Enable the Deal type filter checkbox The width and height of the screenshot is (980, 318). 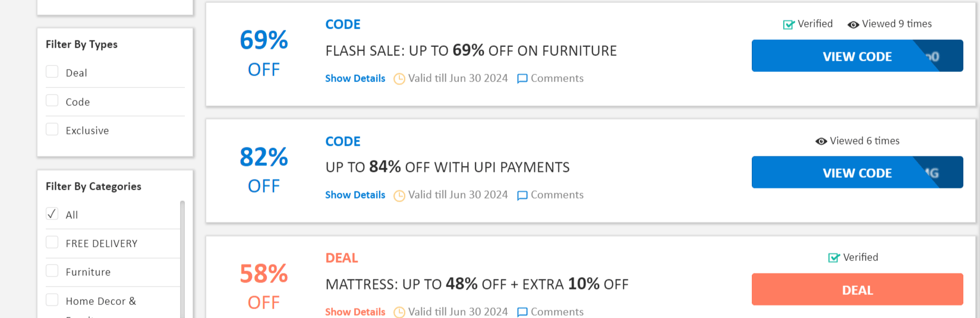coord(52,72)
